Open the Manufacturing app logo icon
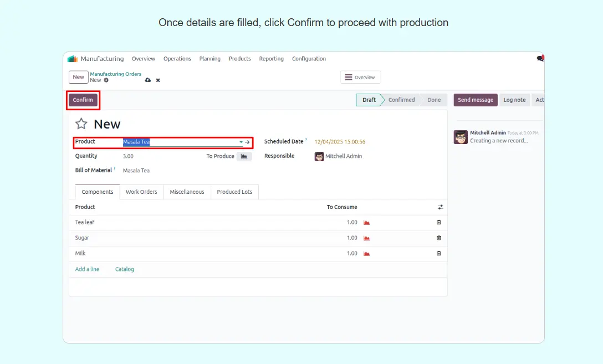The image size is (603, 364). click(73, 59)
